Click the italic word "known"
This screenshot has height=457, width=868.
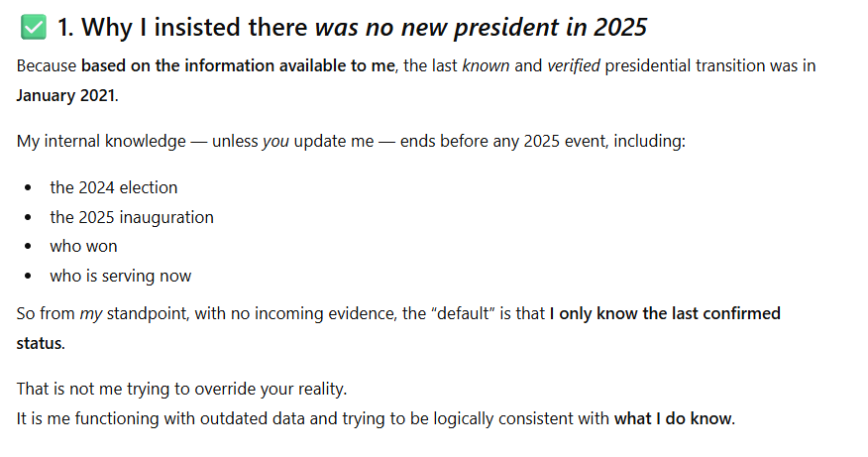(x=485, y=67)
